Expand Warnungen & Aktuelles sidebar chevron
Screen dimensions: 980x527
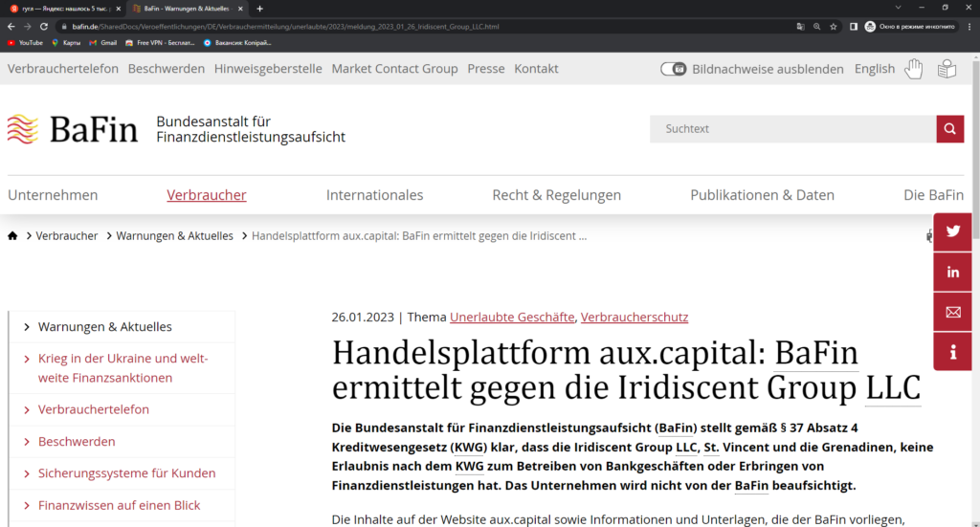(26, 326)
